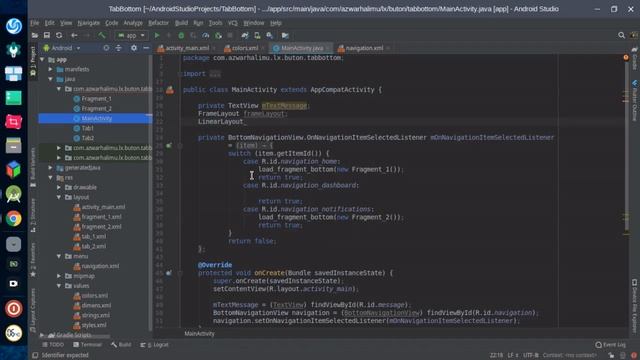The image size is (640, 360).
Task: Open Android Studio icon in the dock
Action: [x=13, y=194]
